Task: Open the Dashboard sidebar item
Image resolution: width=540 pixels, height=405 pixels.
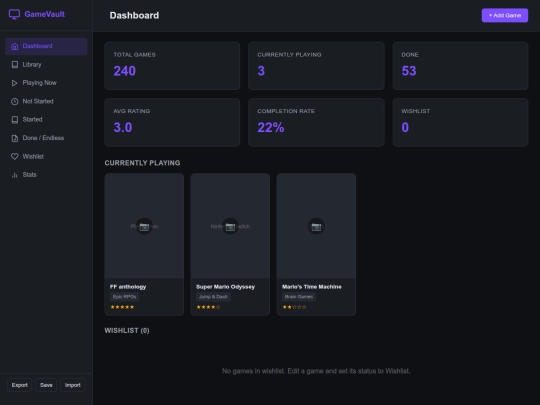Action: (46, 46)
